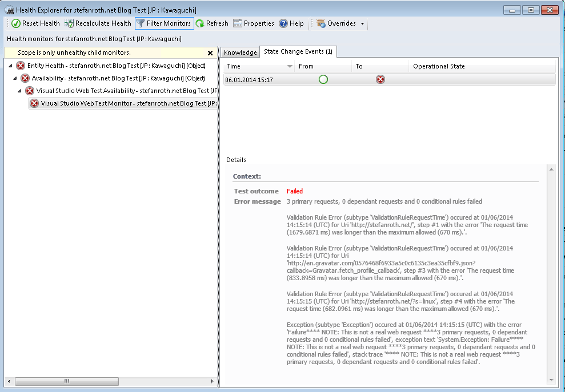Viewport: 565px width, 392px height.
Task: Select Visual Studio Web Test Monitor row
Action: click(123, 103)
